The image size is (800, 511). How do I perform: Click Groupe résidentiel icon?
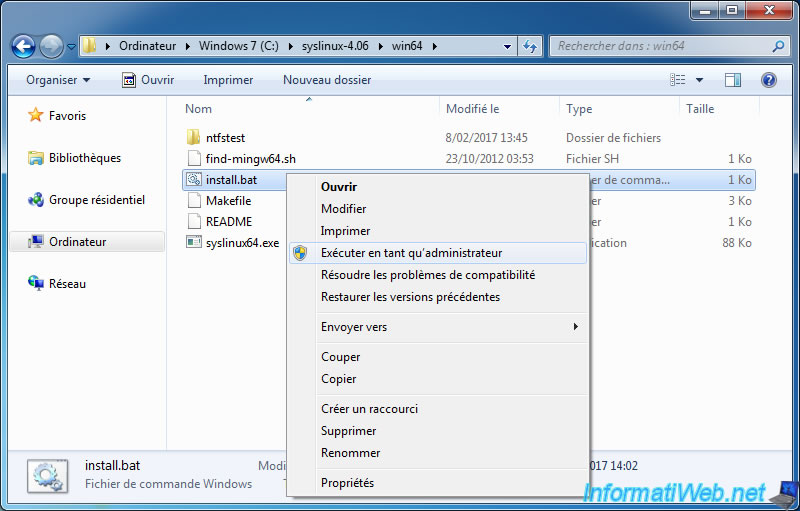pyautogui.click(x=36, y=199)
